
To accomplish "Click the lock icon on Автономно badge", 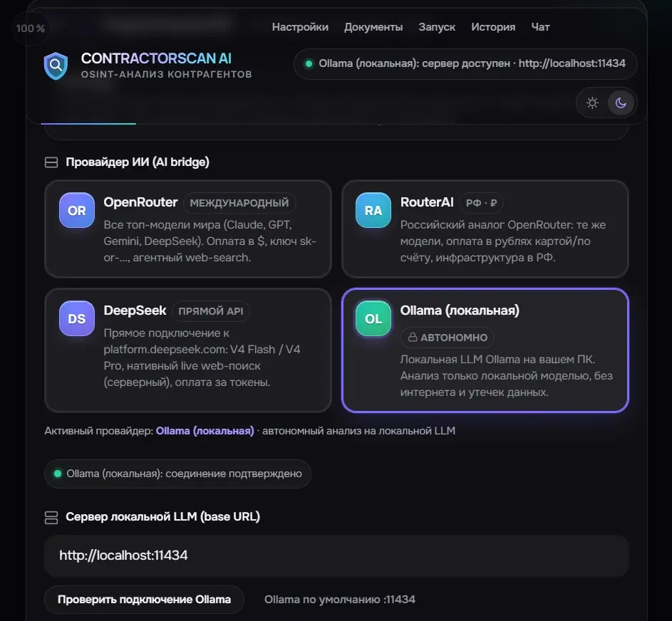I will coord(413,337).
